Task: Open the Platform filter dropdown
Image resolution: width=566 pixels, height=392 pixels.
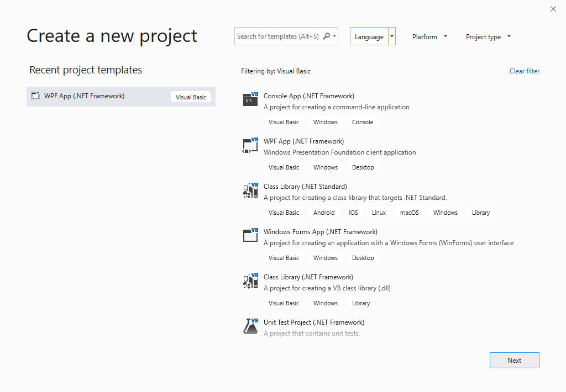Action: (x=429, y=36)
